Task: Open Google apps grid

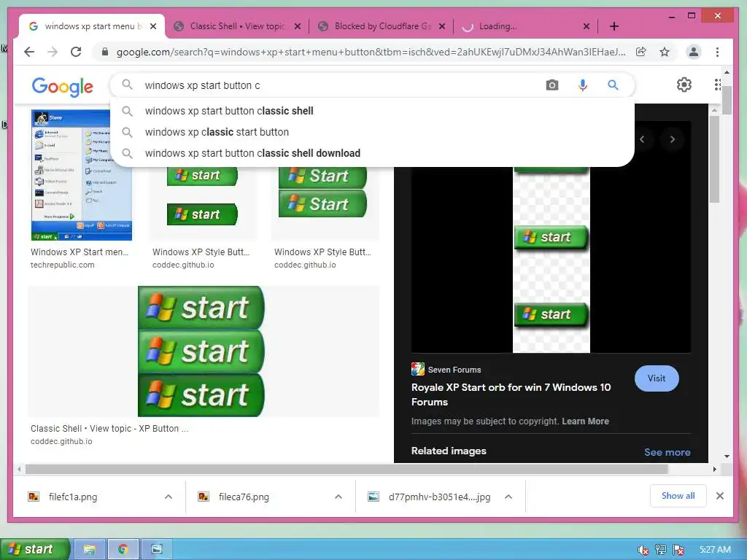Action: (x=718, y=85)
